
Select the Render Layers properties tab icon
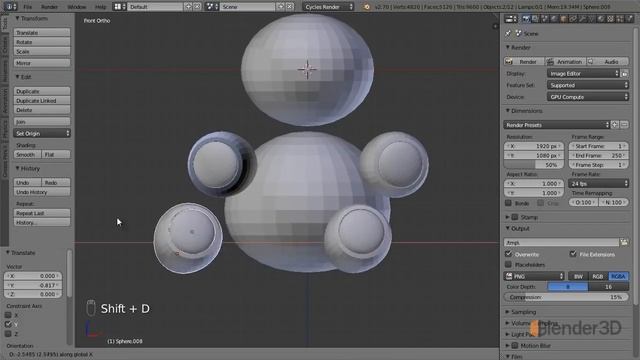[535, 19]
